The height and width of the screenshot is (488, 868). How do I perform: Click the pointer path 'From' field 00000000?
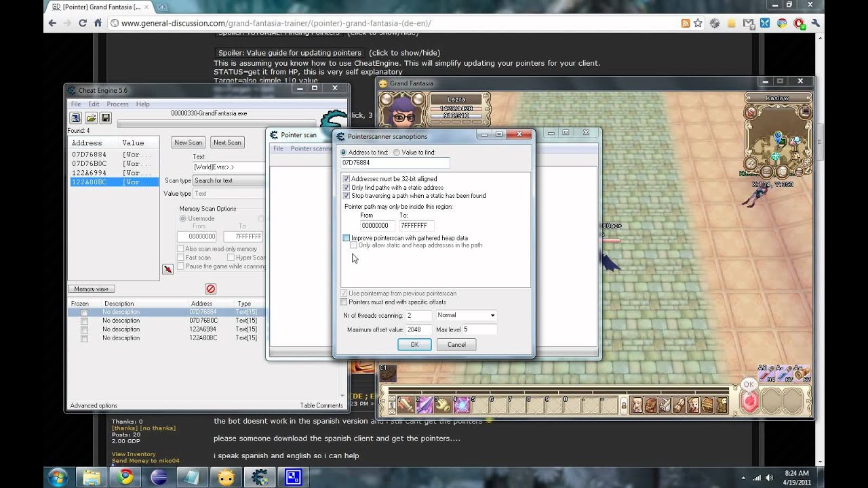pos(377,226)
